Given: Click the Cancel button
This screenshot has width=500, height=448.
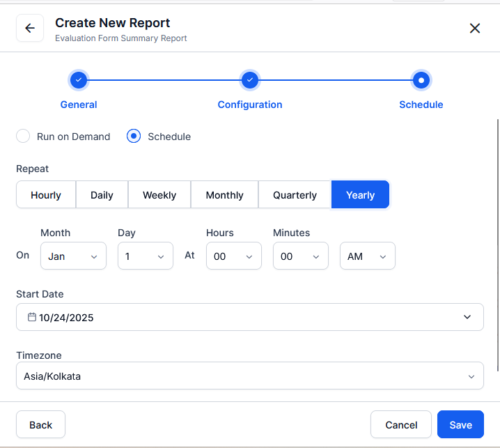Looking at the screenshot, I should pos(401,425).
